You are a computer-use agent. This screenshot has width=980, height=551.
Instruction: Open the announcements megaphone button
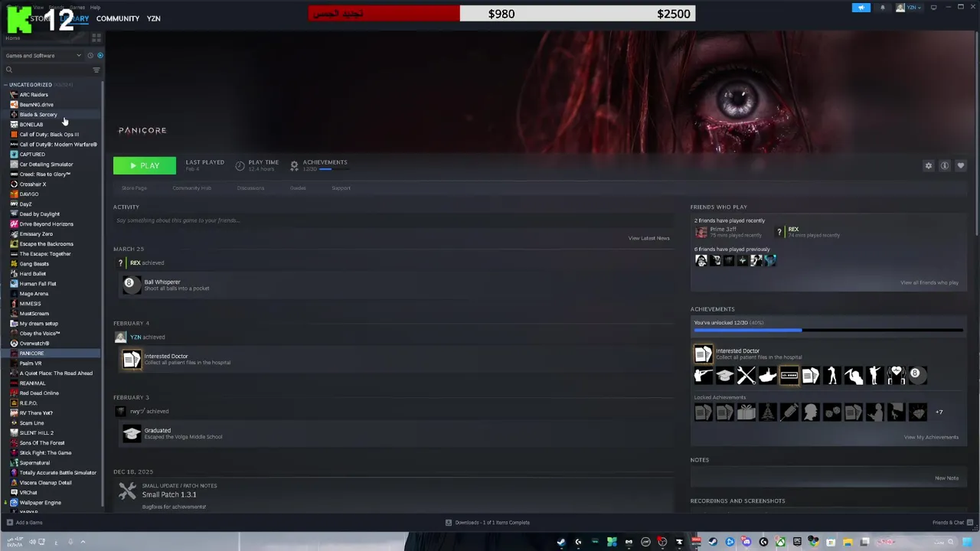(x=861, y=8)
